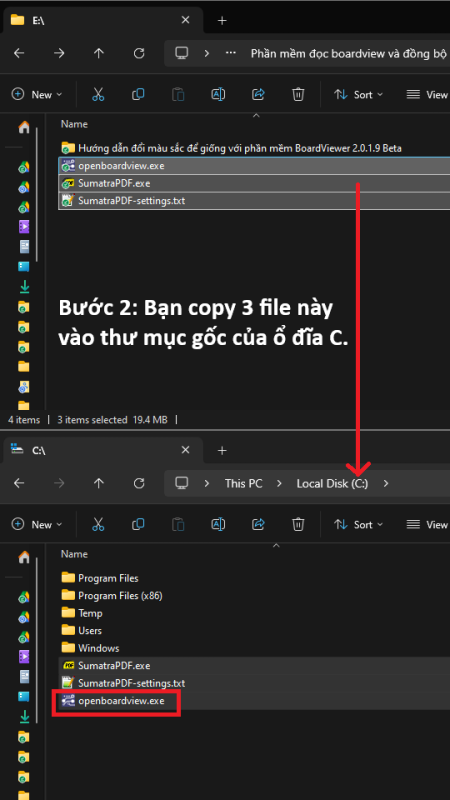This screenshot has height=800, width=450.
Task: Open View menu in E:\ window
Action: click(428, 94)
